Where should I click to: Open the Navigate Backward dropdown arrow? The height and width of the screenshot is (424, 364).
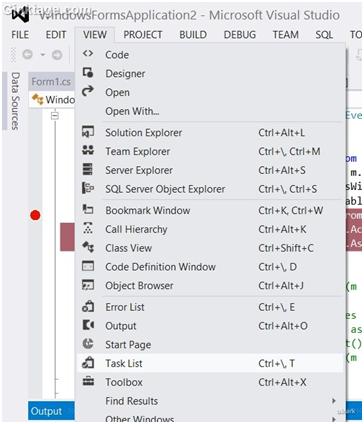[43, 54]
